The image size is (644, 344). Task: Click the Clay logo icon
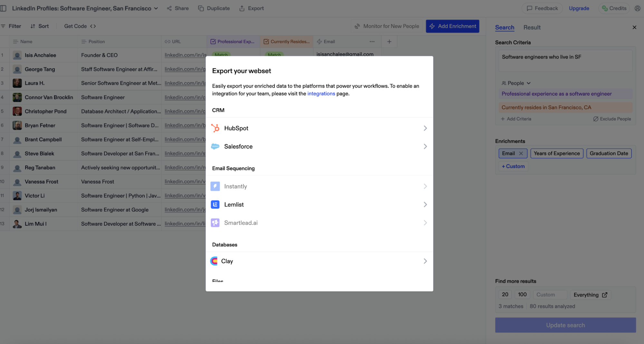(214, 261)
